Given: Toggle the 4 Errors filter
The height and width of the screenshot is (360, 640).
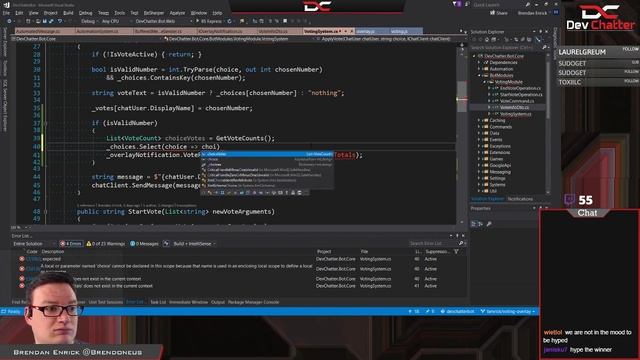Looking at the screenshot, I should point(71,244).
